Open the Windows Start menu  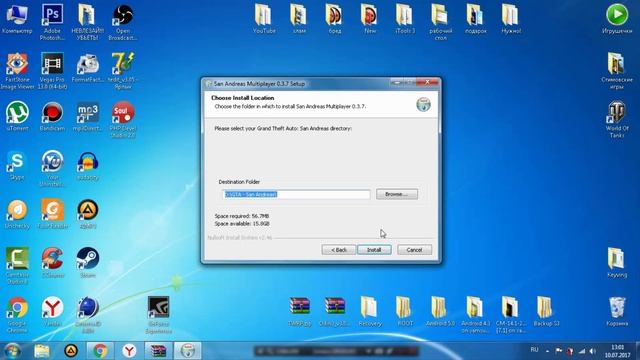click(12, 351)
